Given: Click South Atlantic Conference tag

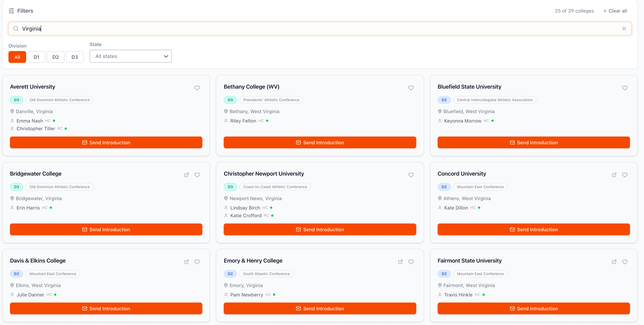Looking at the screenshot, I should click(266, 274).
